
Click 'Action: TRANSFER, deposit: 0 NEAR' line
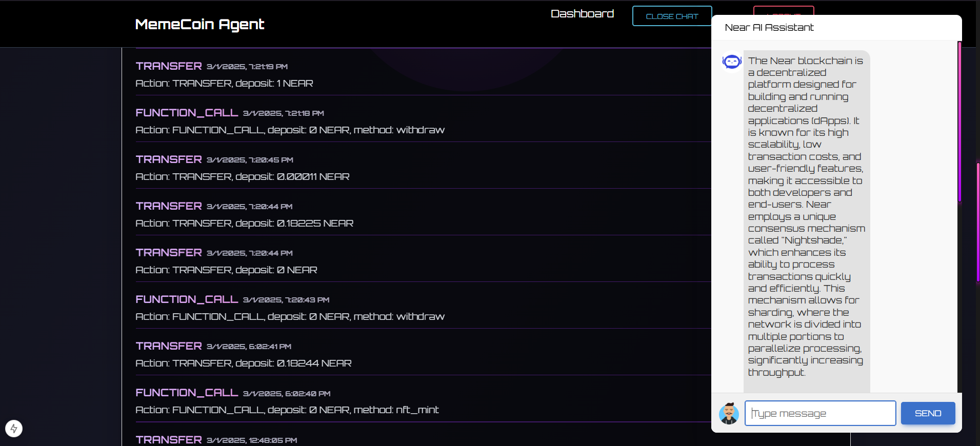tap(226, 270)
